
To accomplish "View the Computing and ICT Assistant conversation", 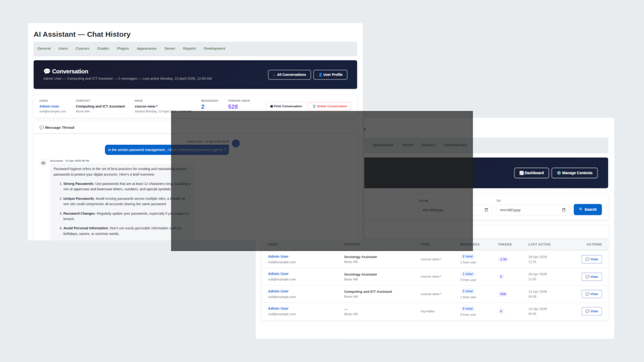I will (591, 294).
